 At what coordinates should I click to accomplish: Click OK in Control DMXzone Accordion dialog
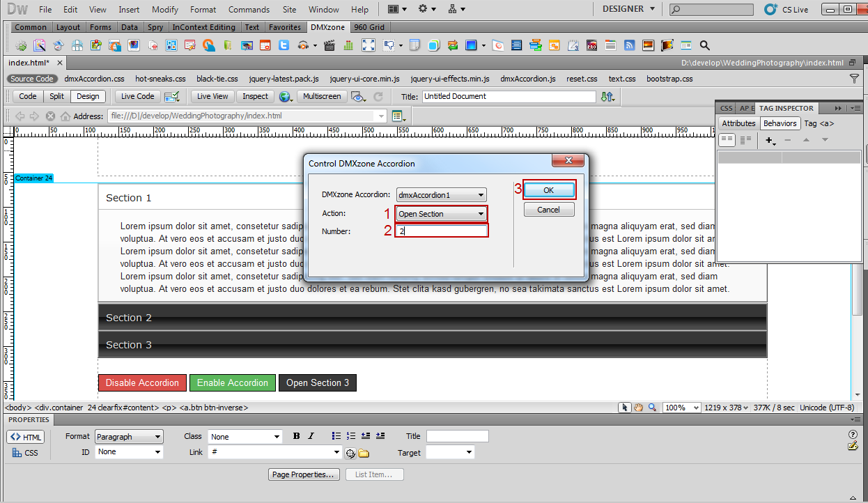pyautogui.click(x=549, y=190)
